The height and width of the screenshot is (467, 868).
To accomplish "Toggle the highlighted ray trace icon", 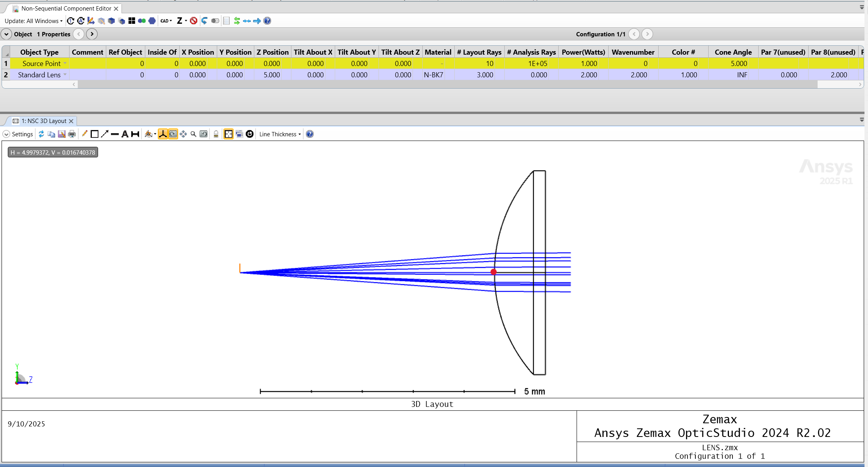I will 164,134.
